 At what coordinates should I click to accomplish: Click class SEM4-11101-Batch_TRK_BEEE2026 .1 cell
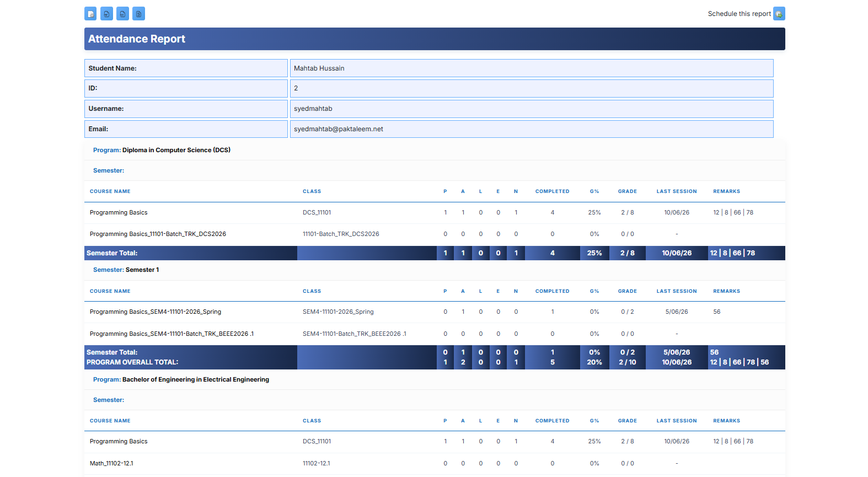pyautogui.click(x=354, y=334)
